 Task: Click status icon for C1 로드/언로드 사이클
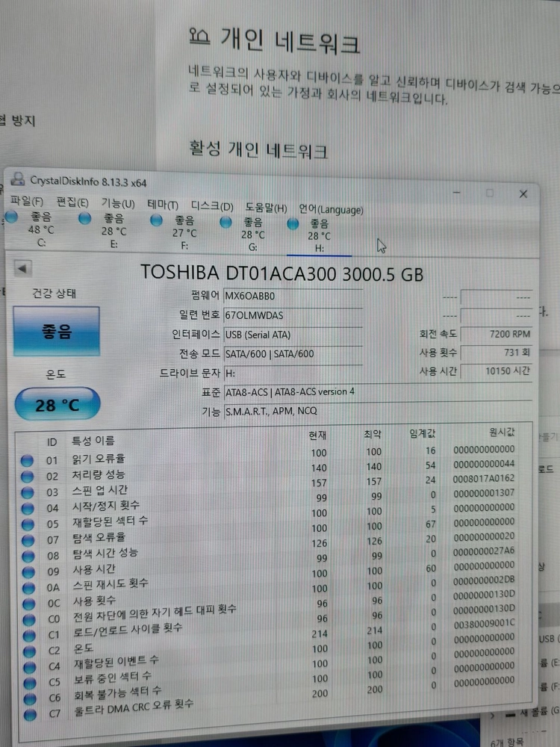tap(30, 636)
